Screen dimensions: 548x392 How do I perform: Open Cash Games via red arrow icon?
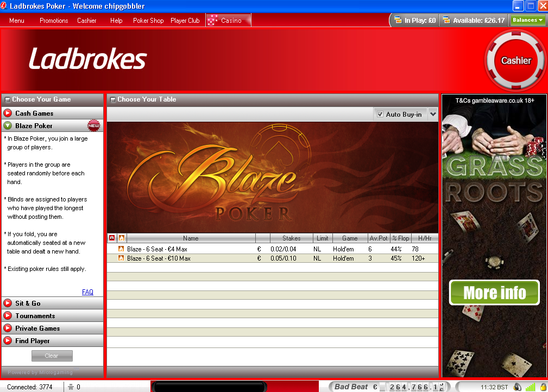(x=8, y=113)
